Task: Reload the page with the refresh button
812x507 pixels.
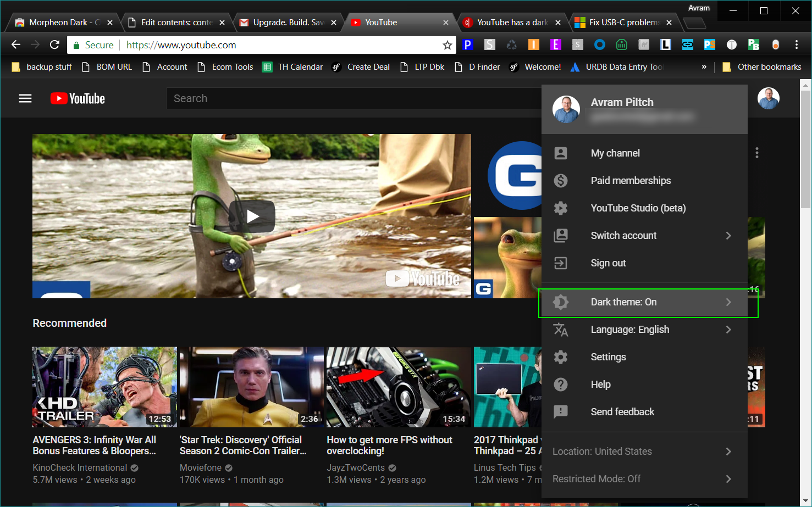Action: click(54, 44)
